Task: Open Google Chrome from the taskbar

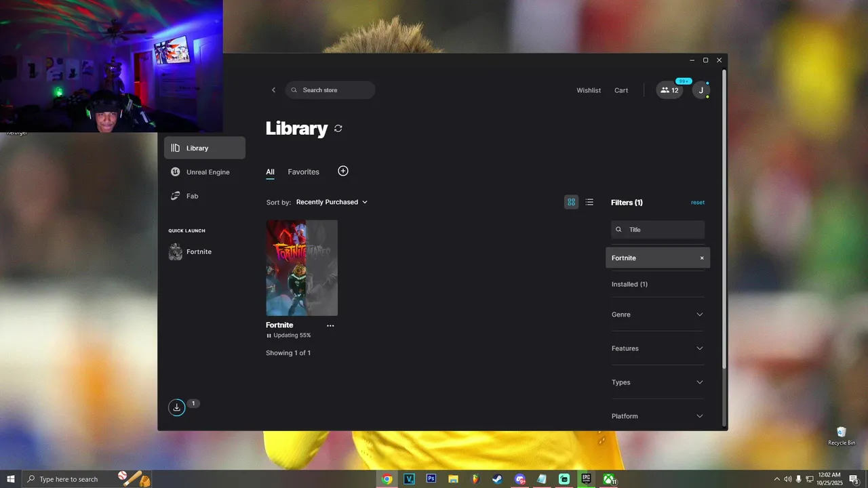Action: point(387,479)
